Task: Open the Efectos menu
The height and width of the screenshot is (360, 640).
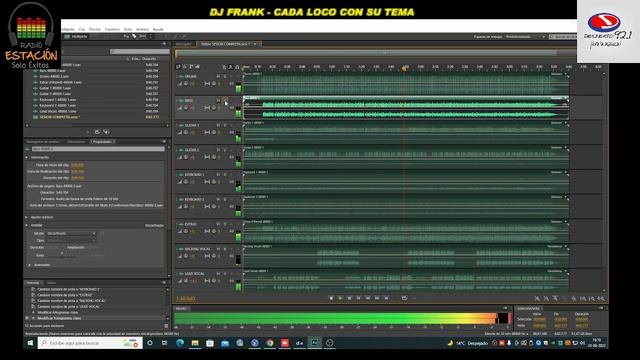Action: coord(95,29)
